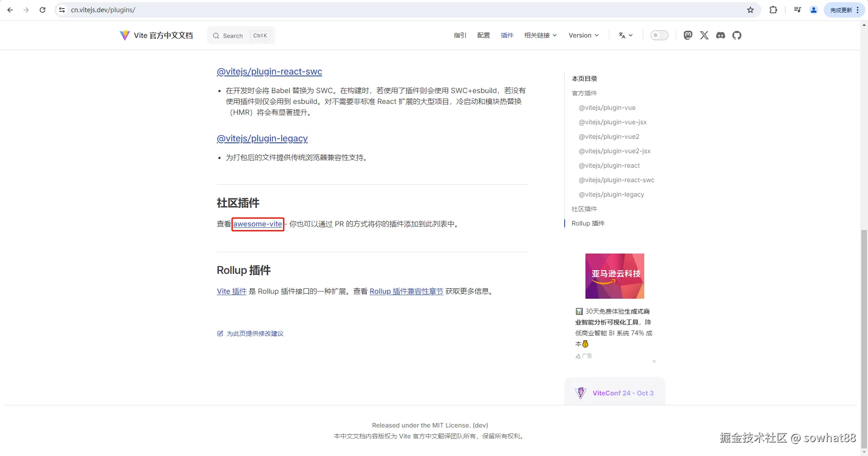Open the 指引 guide nav item
This screenshot has width=868, height=456.
460,35
